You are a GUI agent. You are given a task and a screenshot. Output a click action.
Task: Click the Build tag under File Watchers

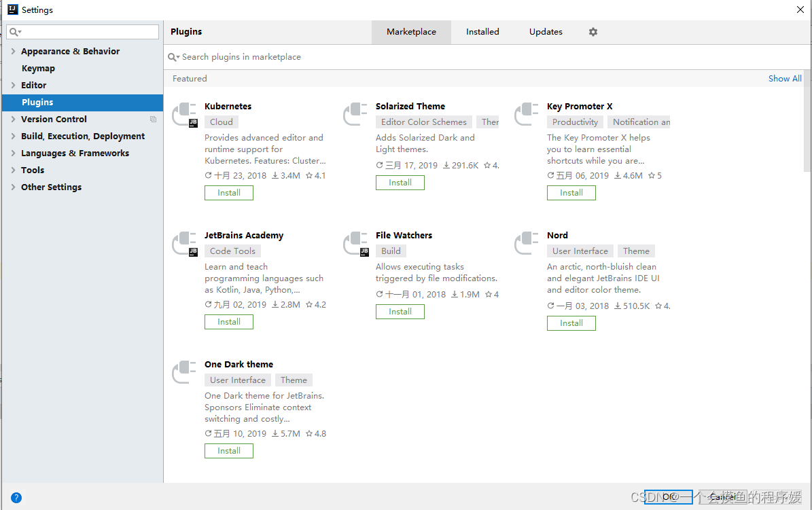coord(391,251)
